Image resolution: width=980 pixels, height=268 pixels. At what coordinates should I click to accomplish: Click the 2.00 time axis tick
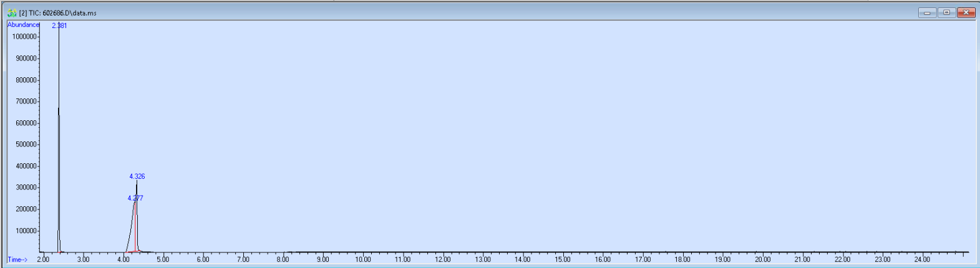[x=43, y=259]
